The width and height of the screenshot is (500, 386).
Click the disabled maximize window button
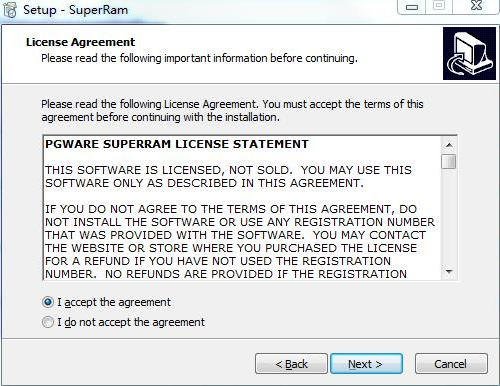pos(439,7)
